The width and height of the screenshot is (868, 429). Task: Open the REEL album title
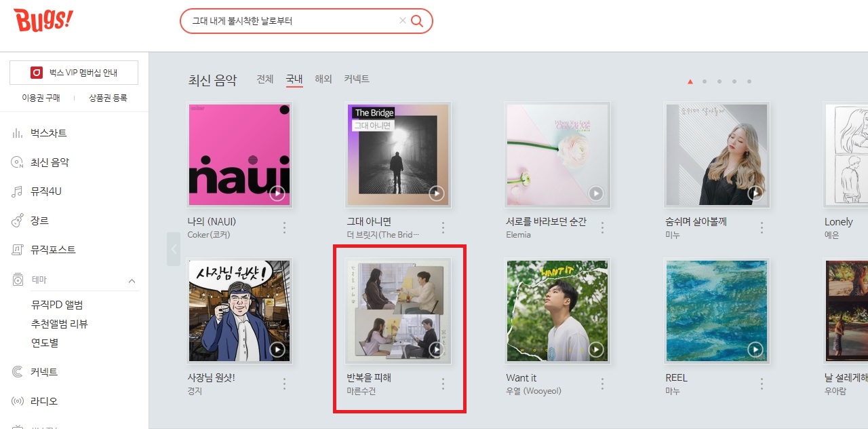click(676, 377)
